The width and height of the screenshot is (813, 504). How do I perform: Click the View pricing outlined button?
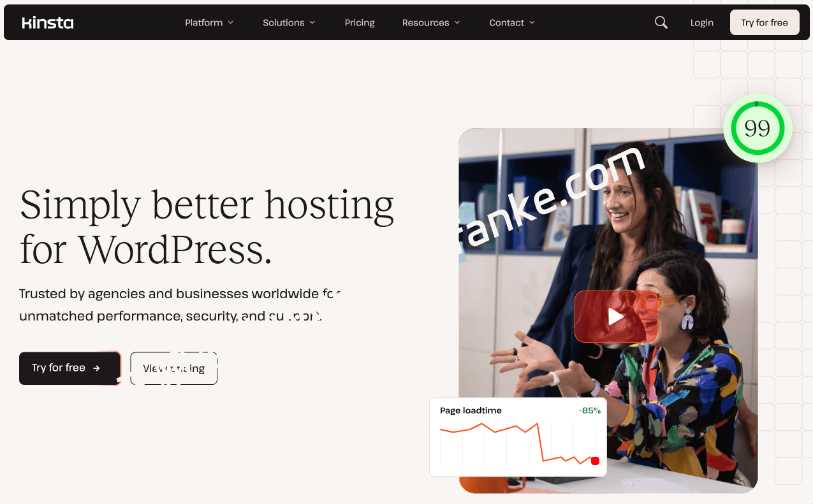[174, 368]
